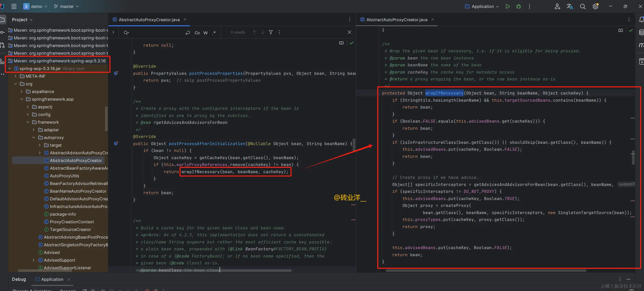Click wrapIfNecessary method name in right editor

pyautogui.click(x=444, y=93)
